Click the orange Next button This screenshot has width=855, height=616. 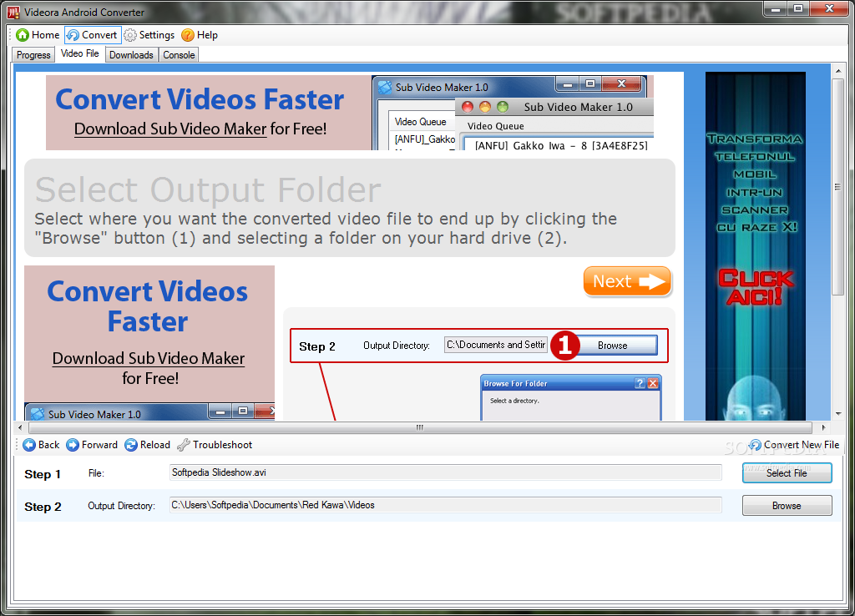627,281
